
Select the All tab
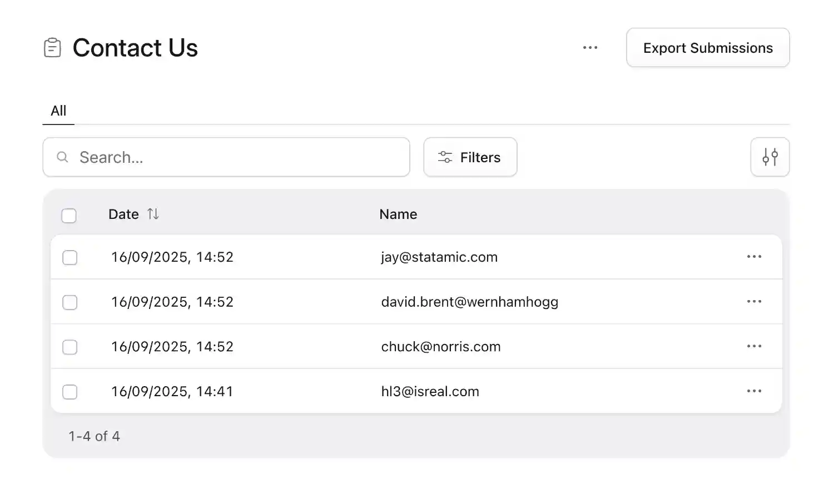(x=58, y=111)
